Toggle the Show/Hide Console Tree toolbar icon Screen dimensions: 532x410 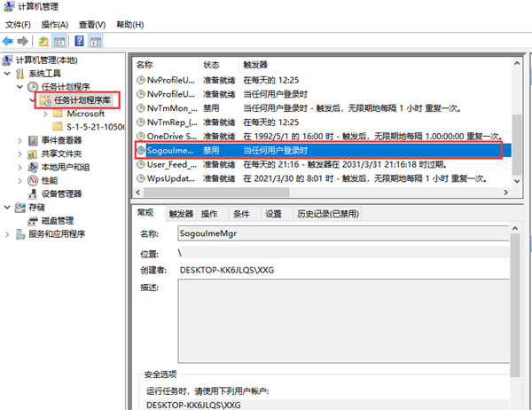coord(59,41)
